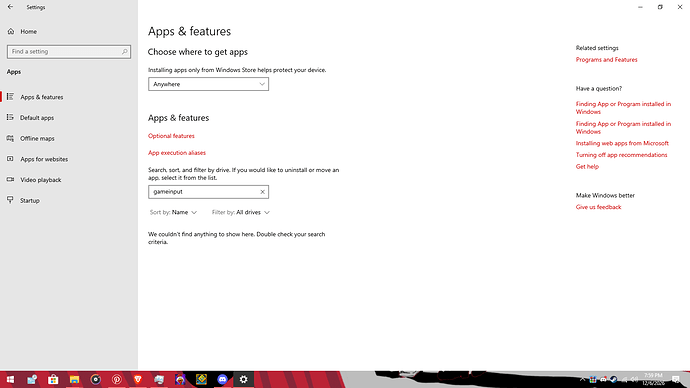Go back using the Settings back arrow
Viewport: 690px width, 388px height.
click(x=10, y=7)
